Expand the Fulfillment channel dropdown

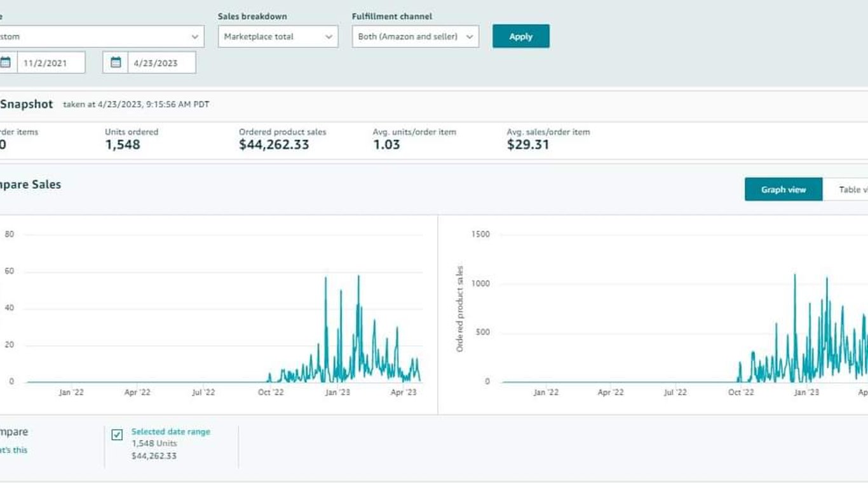[x=415, y=36]
